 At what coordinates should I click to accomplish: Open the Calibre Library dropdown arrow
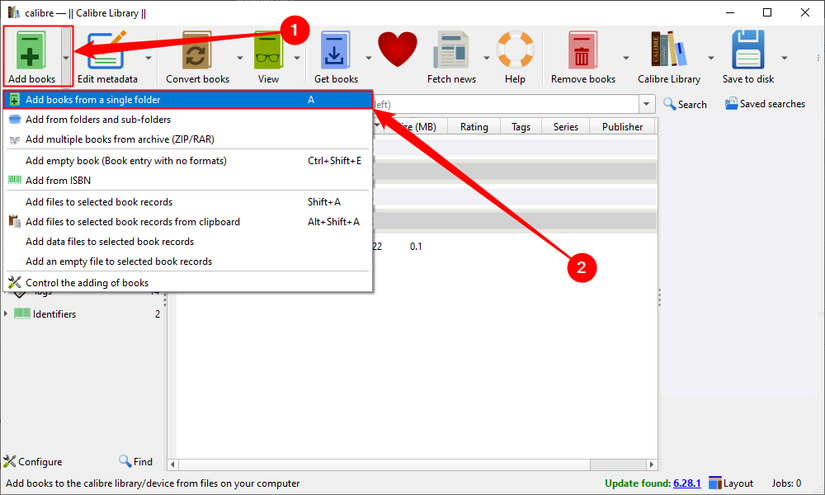pyautogui.click(x=711, y=57)
